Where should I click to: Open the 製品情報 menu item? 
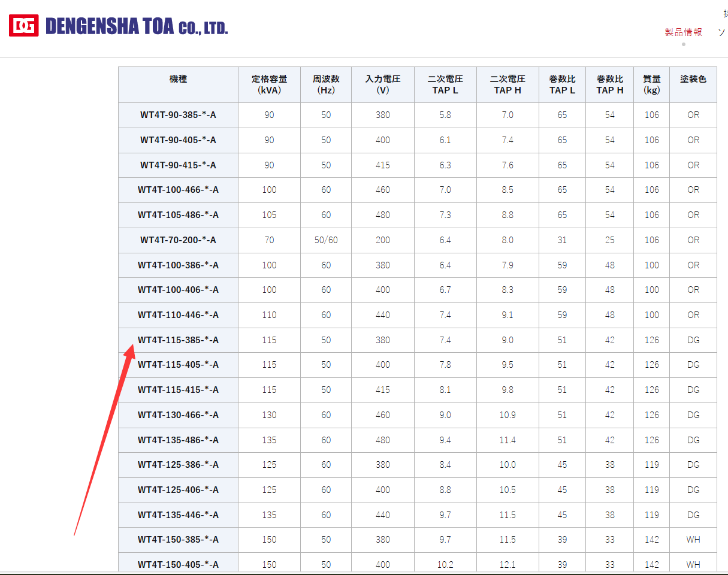pos(683,32)
